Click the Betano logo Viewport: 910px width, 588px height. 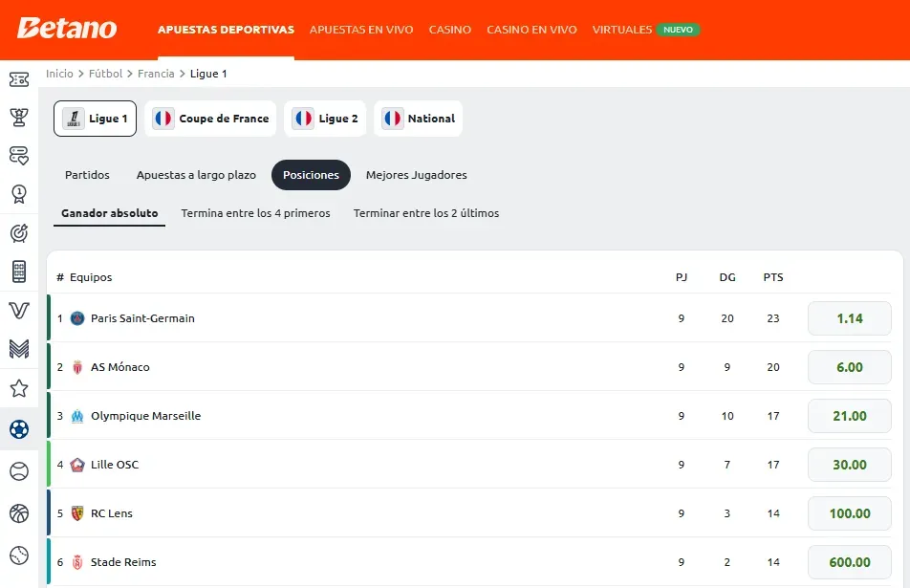67,29
